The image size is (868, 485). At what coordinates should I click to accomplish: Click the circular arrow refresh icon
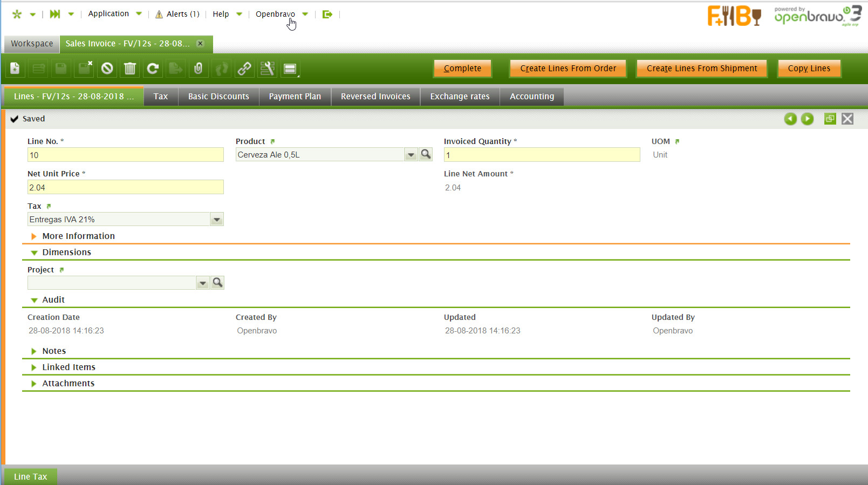(153, 69)
